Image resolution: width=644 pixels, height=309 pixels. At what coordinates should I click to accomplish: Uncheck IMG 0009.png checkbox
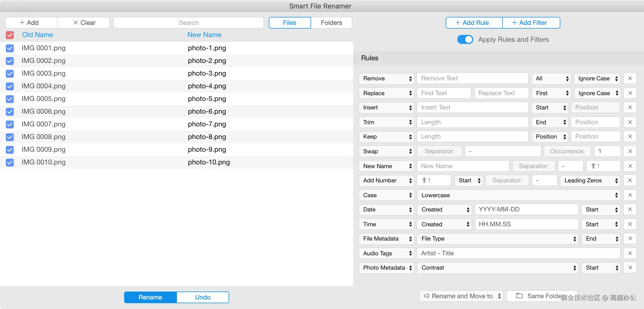pos(10,150)
